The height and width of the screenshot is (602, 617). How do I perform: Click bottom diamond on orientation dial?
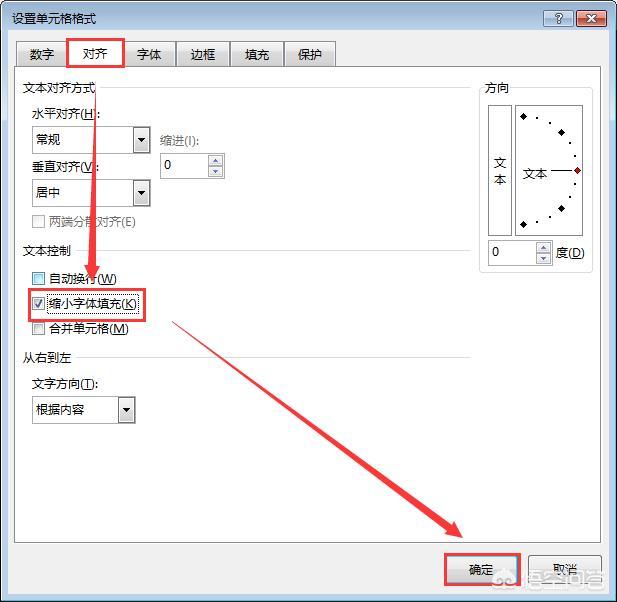click(523, 224)
